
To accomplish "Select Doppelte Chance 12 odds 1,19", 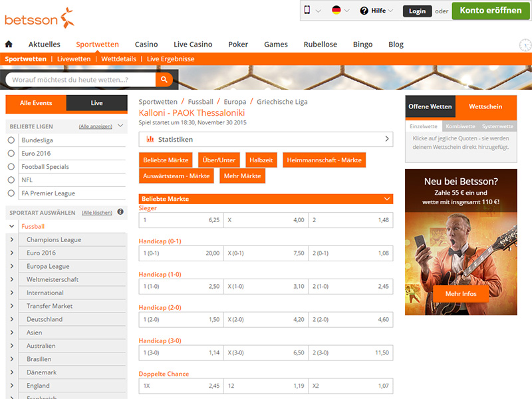I will [265, 386].
